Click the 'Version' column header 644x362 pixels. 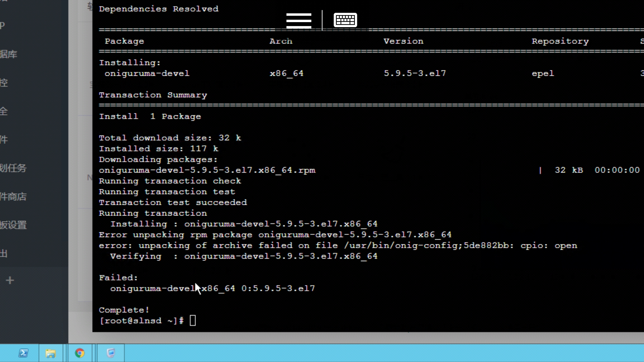click(x=404, y=41)
